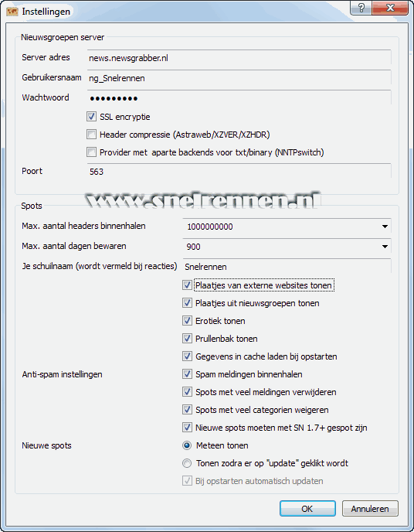
Task: Enable Header compressie (Astraweb/XZVER/XZHDR)
Action: point(91,135)
